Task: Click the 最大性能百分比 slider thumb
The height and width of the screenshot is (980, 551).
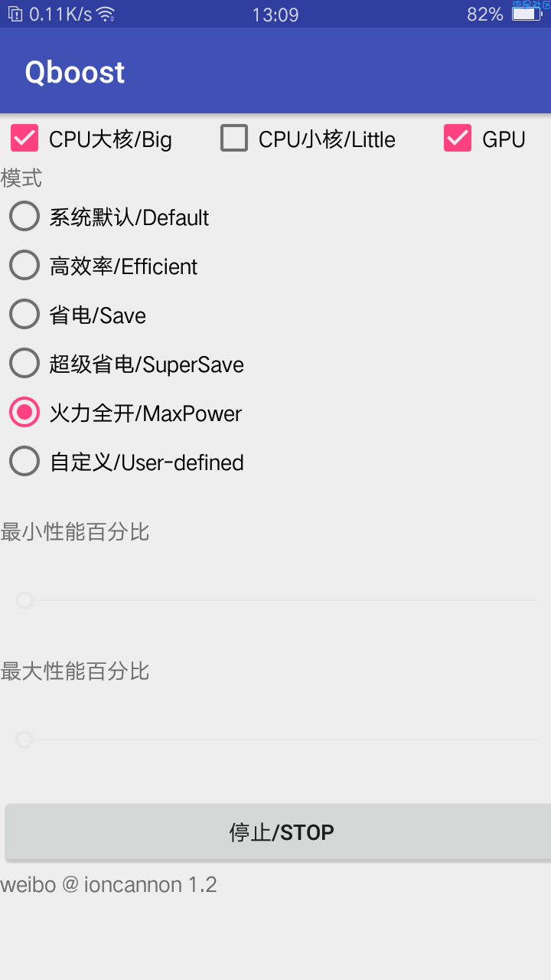Action: pos(24,740)
